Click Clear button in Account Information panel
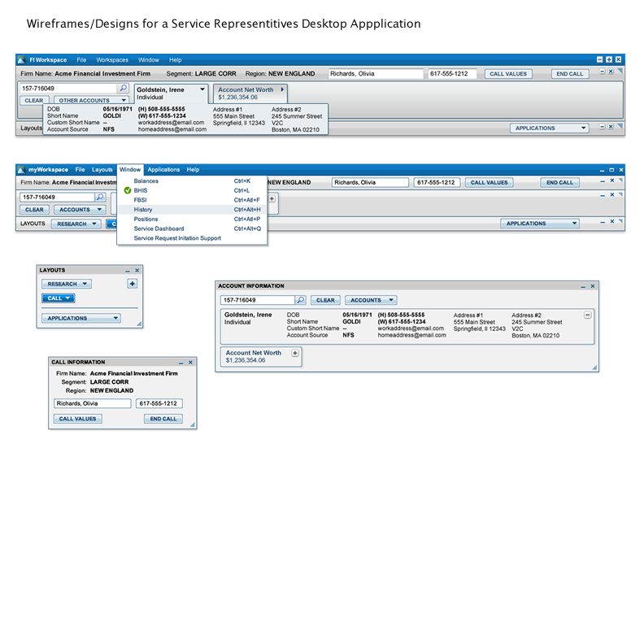This screenshot has height=644, width=644. click(x=325, y=300)
